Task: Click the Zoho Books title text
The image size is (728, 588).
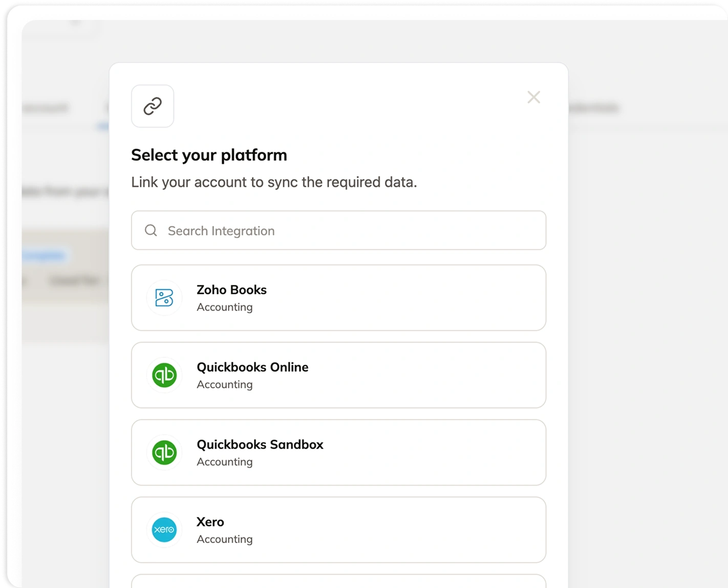Action: coord(231,290)
